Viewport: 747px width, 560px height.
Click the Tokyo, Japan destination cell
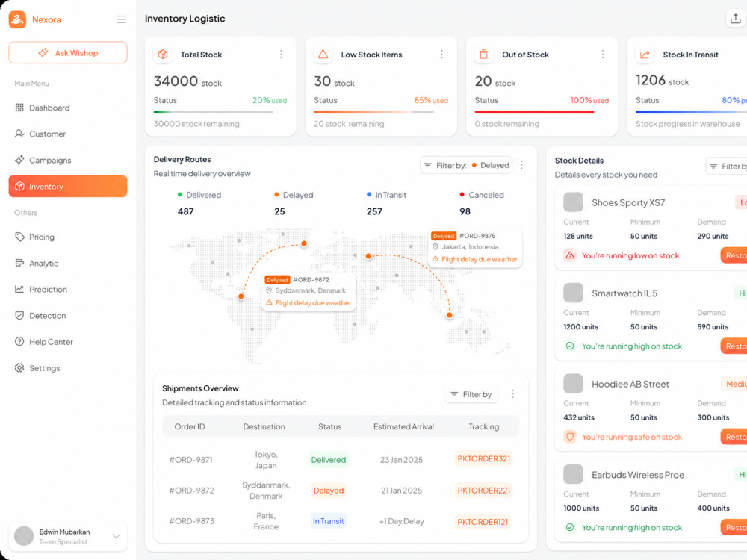pyautogui.click(x=266, y=460)
